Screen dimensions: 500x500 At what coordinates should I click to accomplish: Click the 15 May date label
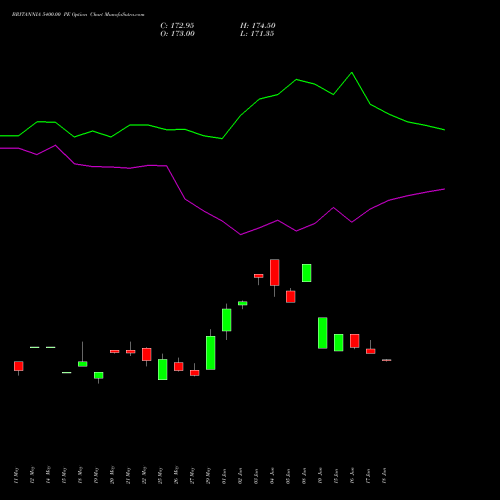[x=64, y=475]
